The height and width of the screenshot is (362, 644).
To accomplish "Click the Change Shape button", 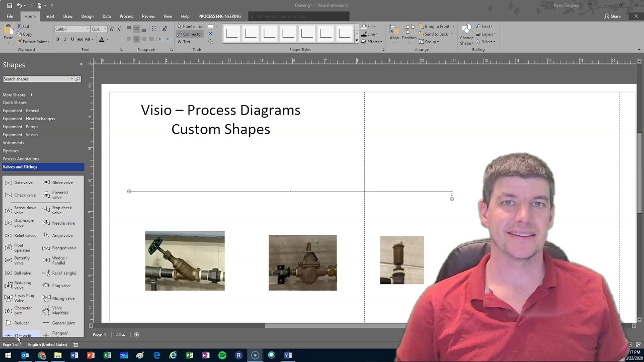I will click(x=466, y=34).
